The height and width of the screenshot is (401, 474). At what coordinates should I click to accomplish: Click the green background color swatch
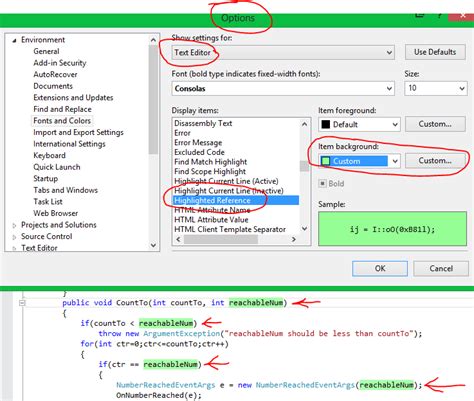pyautogui.click(x=326, y=161)
